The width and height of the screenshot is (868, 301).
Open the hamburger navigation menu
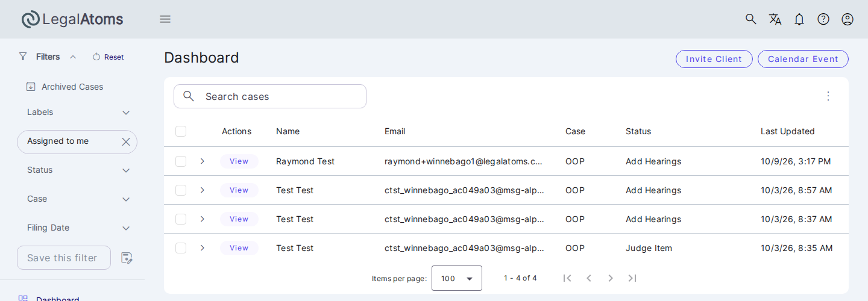pos(165,19)
